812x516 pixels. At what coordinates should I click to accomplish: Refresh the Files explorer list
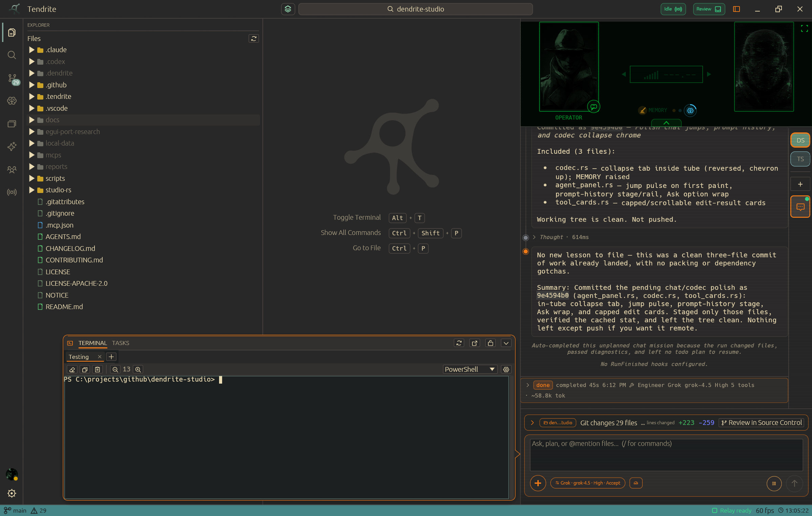point(254,39)
